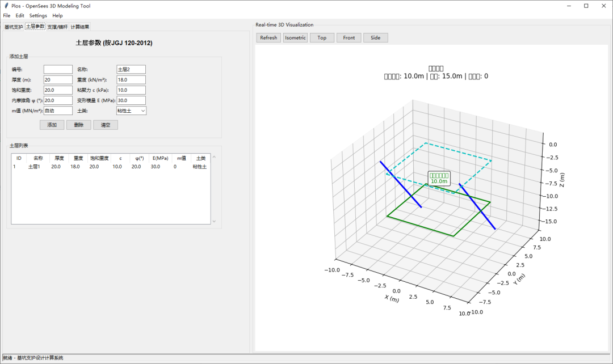Click the 内摩擦角 φ input field
613x364 pixels.
[x=58, y=100]
